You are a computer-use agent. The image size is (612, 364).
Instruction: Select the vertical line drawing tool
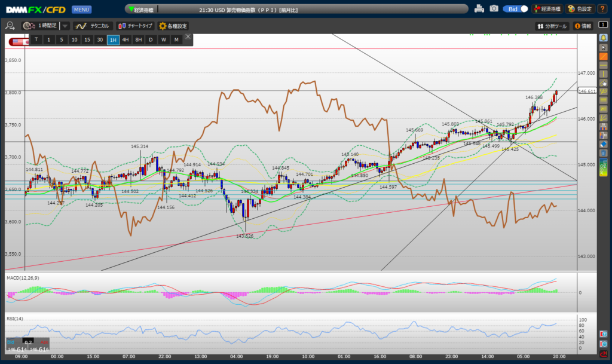point(604,74)
